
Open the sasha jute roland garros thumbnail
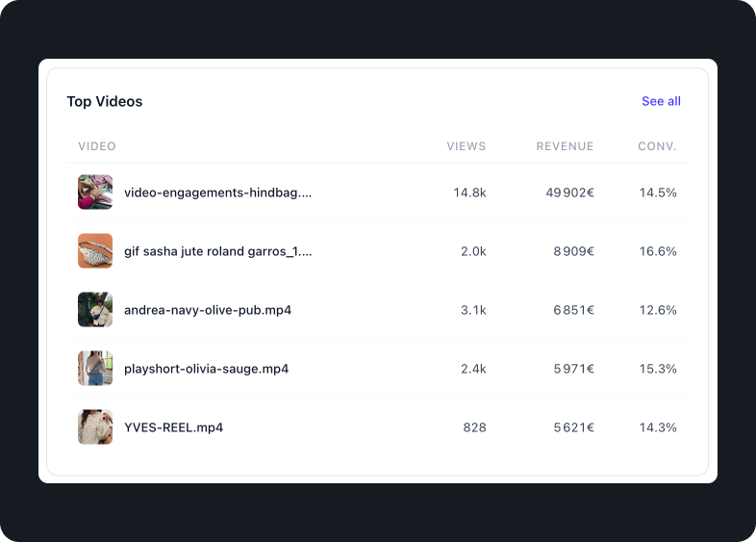pyautogui.click(x=95, y=251)
